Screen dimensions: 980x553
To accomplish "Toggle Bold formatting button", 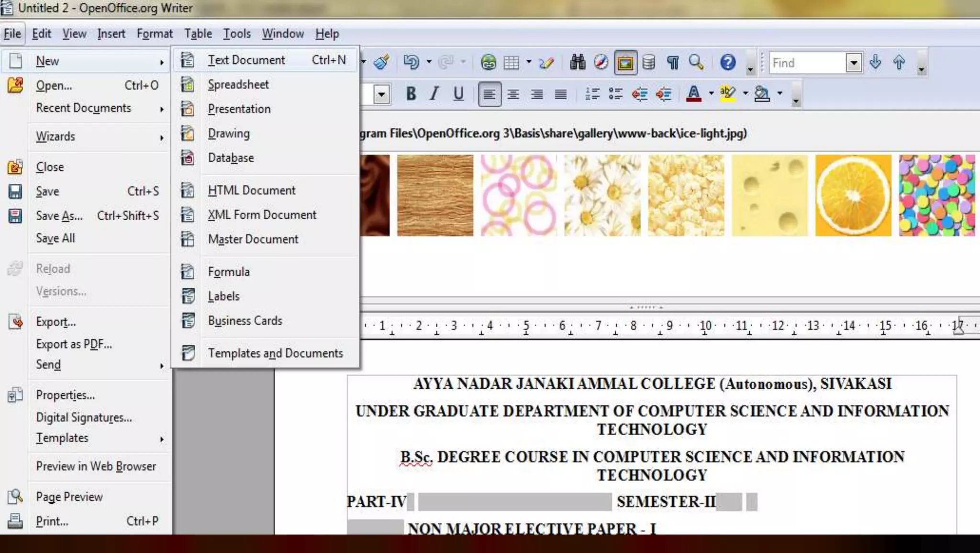I will click(411, 94).
